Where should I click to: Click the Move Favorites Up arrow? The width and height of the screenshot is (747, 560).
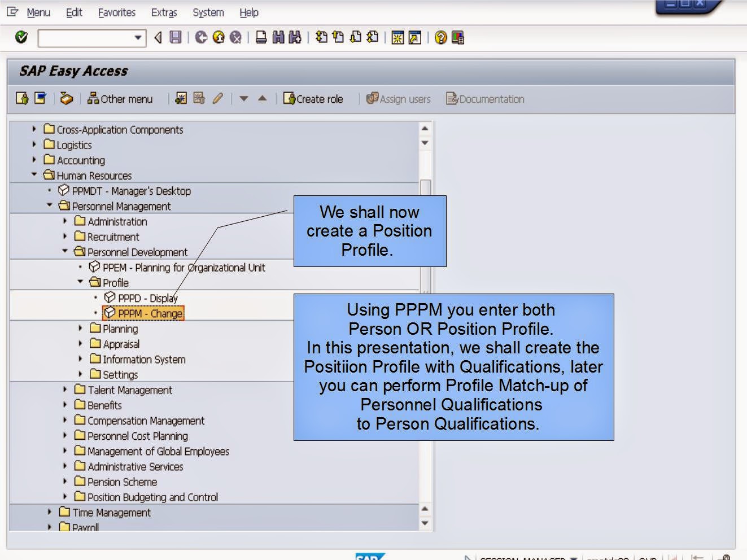[262, 99]
